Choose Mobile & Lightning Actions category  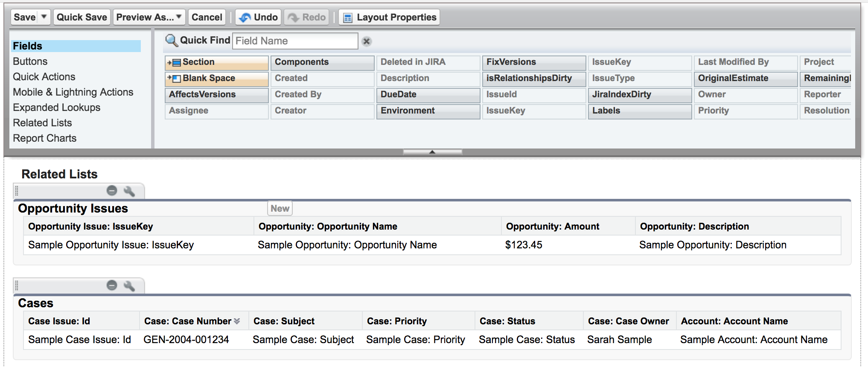[x=73, y=92]
